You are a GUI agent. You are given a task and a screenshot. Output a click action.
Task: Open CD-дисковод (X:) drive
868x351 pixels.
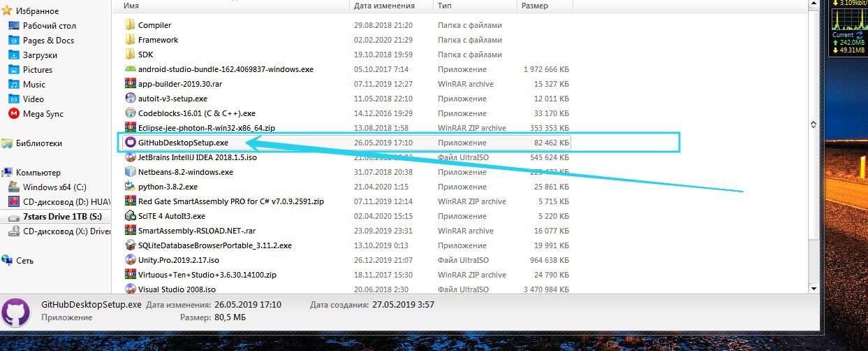click(x=59, y=231)
